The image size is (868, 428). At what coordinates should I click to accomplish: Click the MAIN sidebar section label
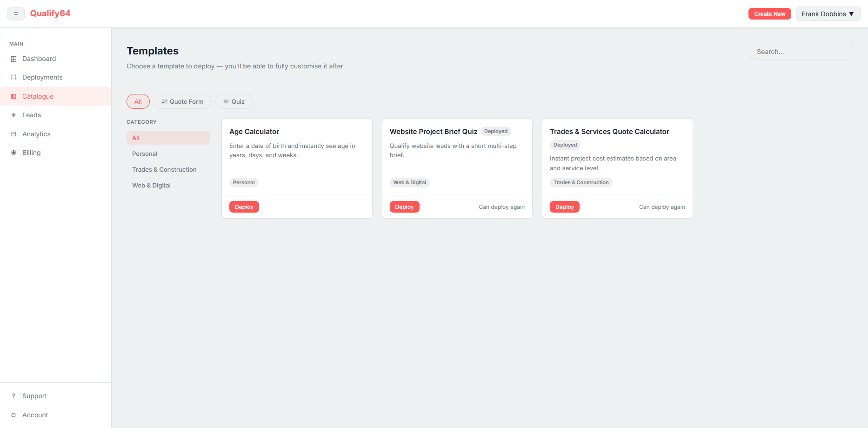16,44
